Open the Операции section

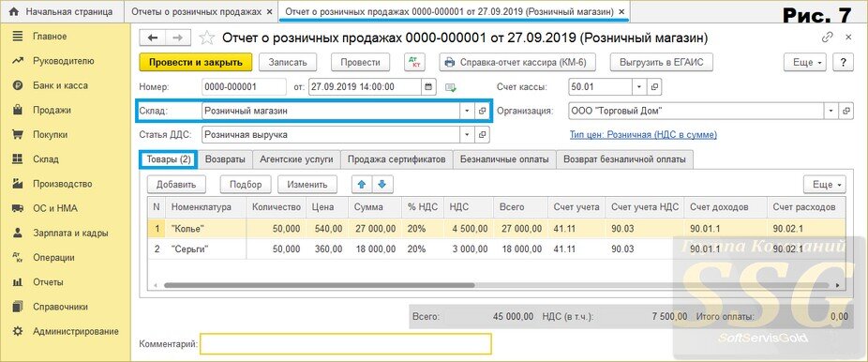coord(53,257)
